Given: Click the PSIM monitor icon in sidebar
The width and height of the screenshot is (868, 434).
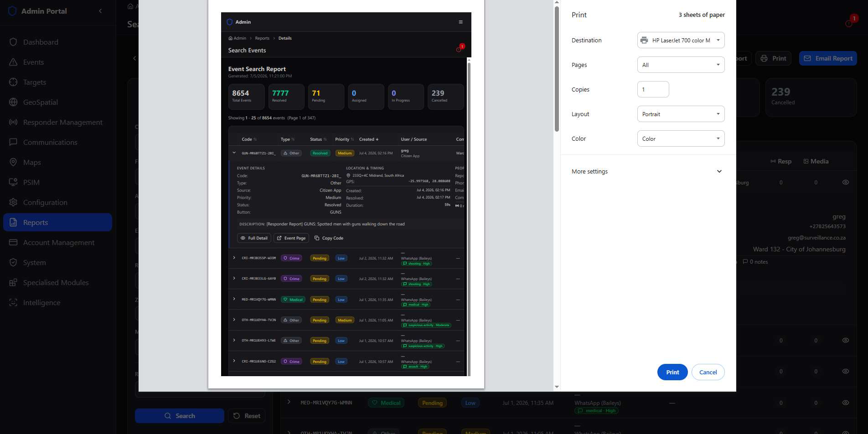Looking at the screenshot, I should click(13, 182).
